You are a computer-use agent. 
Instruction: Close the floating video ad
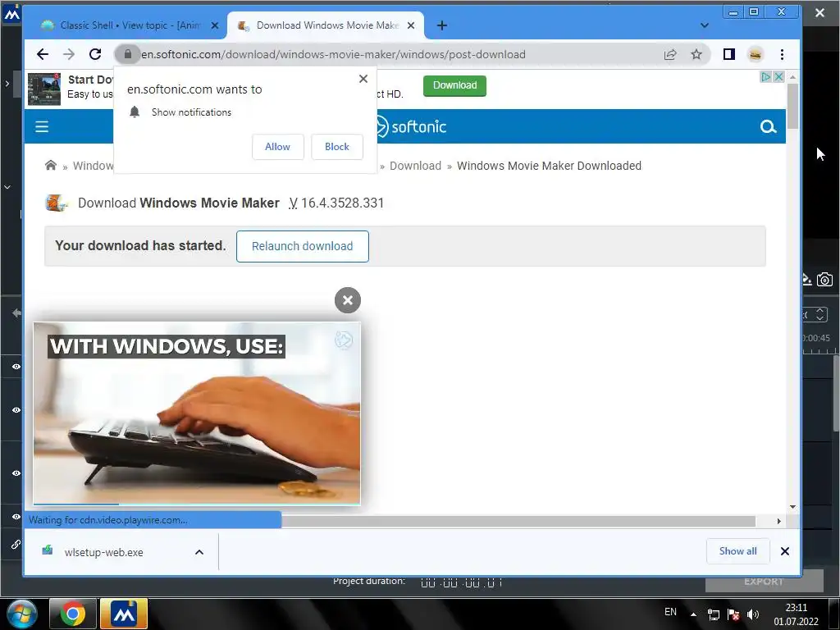pyautogui.click(x=348, y=300)
